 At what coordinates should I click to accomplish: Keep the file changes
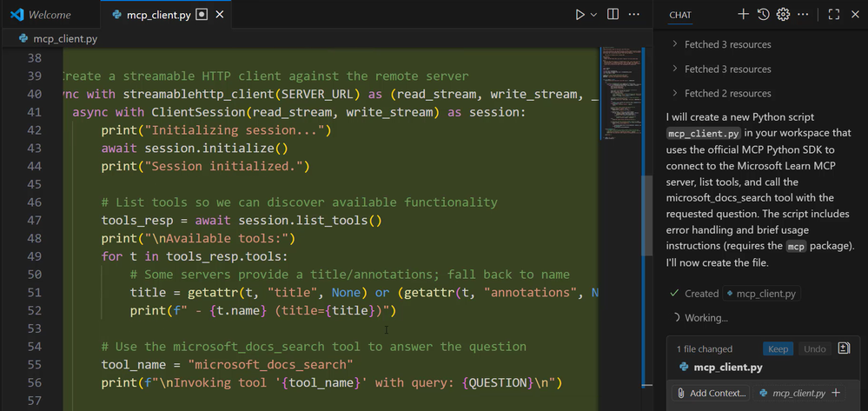778,349
